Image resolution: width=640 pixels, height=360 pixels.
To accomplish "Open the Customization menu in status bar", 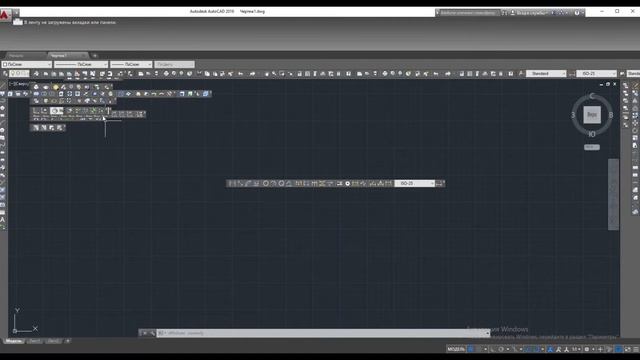I will [636, 349].
